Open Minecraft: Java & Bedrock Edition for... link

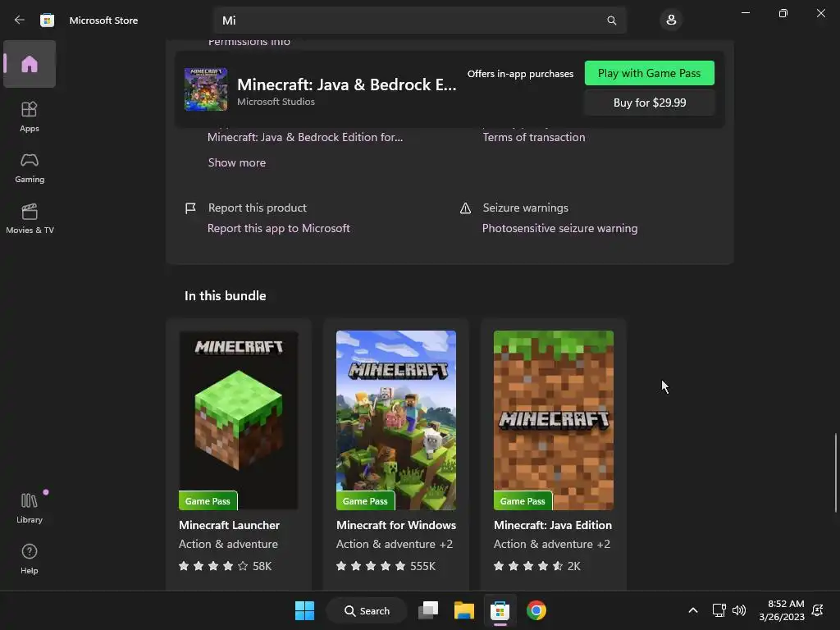[305, 137]
